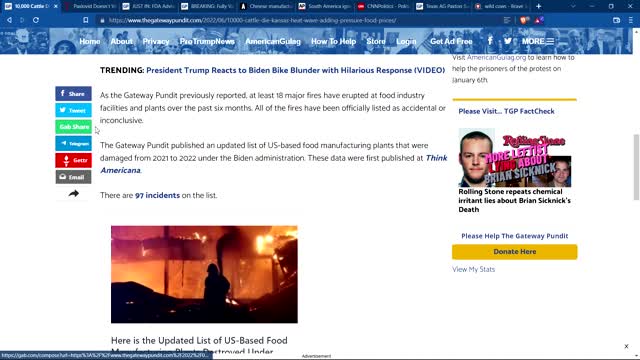
Task: Open the About nav menu item
Action: (122, 41)
